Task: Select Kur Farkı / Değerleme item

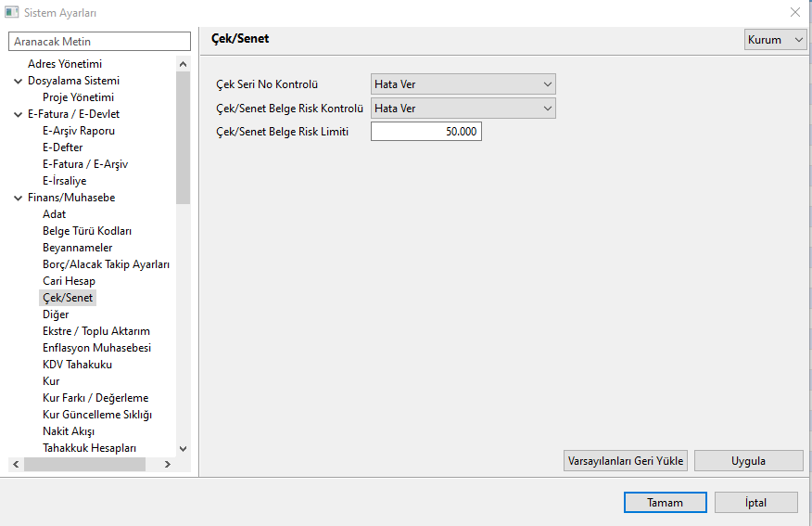Action: tap(95, 398)
